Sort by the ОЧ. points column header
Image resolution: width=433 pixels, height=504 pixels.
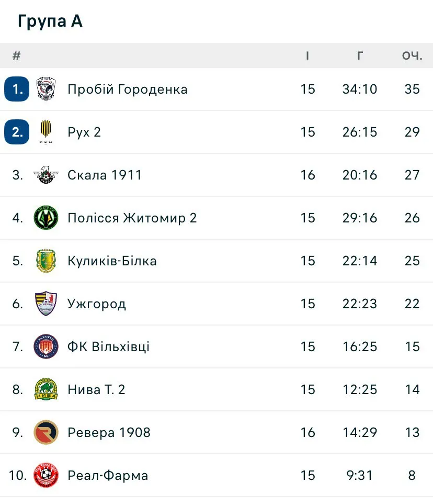(412, 55)
